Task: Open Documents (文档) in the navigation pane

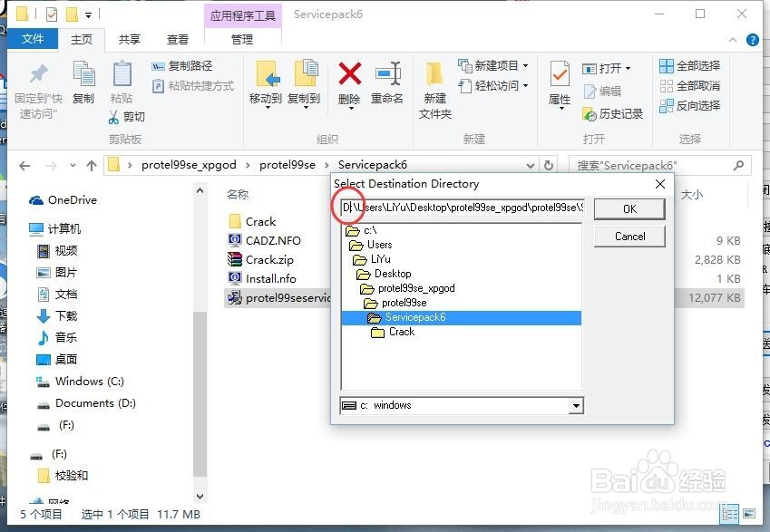Action: tap(57, 294)
